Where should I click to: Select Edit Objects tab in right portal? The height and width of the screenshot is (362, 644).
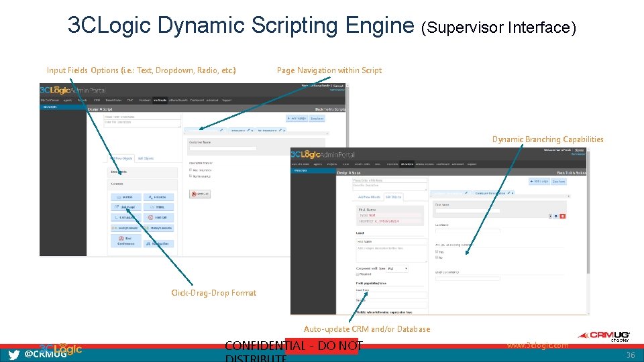pos(394,197)
